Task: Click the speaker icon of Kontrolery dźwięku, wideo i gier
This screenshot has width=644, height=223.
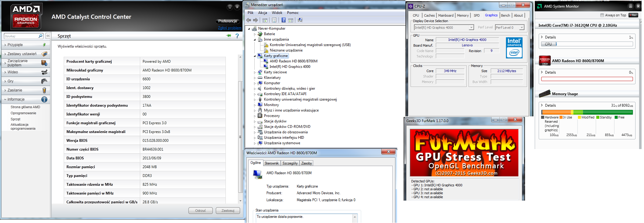Action: [x=260, y=88]
